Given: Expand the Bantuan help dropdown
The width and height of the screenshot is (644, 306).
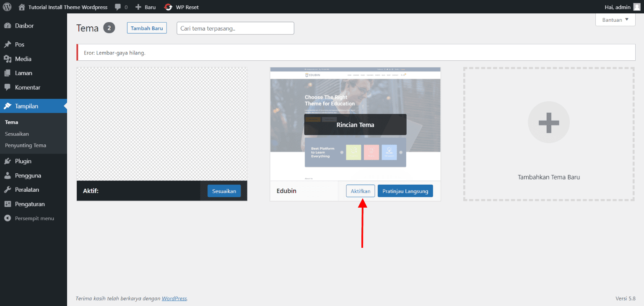Looking at the screenshot, I should (615, 20).
